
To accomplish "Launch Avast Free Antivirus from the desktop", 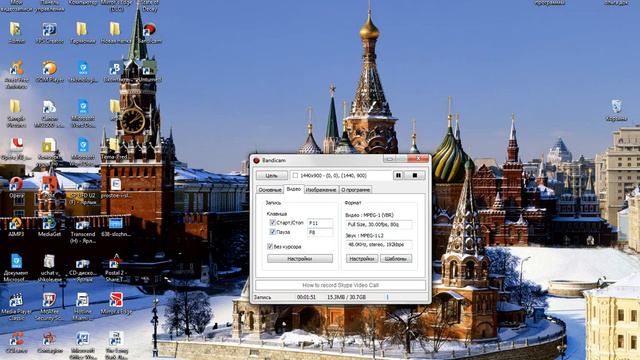I will pyautogui.click(x=16, y=74).
